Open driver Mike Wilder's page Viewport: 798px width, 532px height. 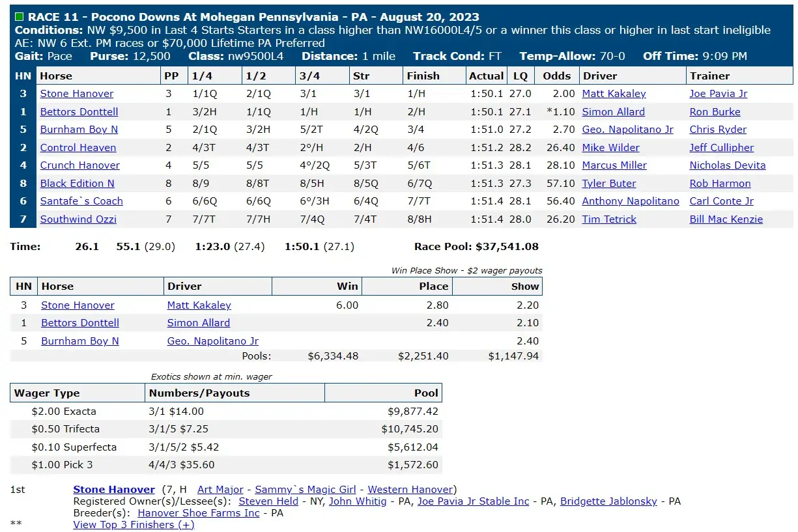click(x=611, y=148)
